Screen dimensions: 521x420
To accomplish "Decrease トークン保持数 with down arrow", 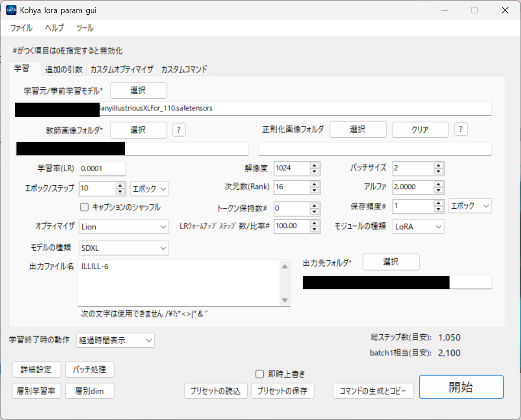I will (x=315, y=212).
